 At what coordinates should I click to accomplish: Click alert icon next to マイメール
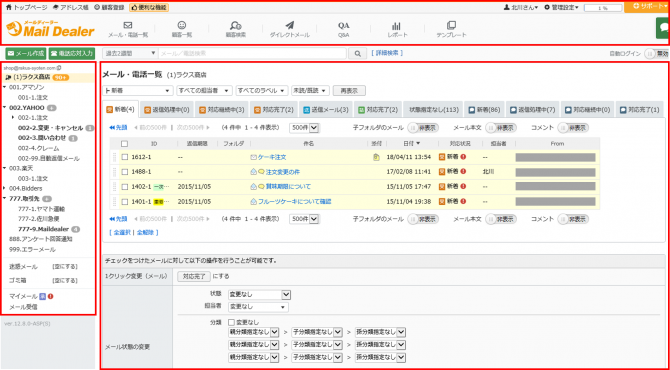click(x=50, y=296)
